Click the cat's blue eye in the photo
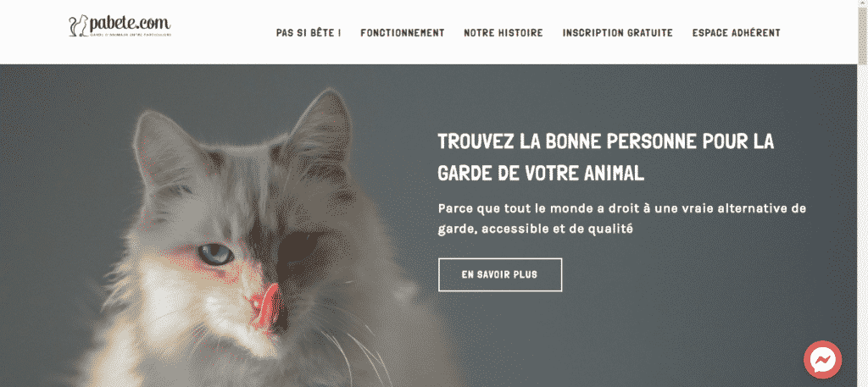The height and width of the screenshot is (387, 868). (x=215, y=254)
